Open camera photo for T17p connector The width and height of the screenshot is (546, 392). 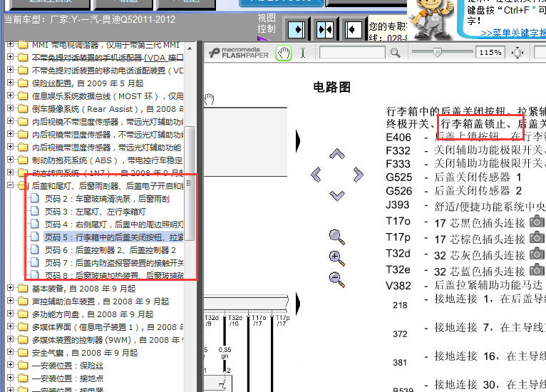(x=537, y=237)
